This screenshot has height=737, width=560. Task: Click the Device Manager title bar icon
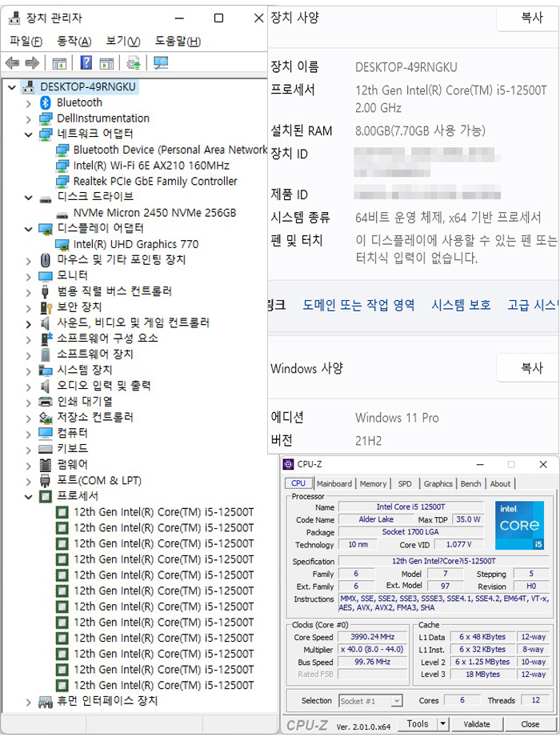coord(15,18)
